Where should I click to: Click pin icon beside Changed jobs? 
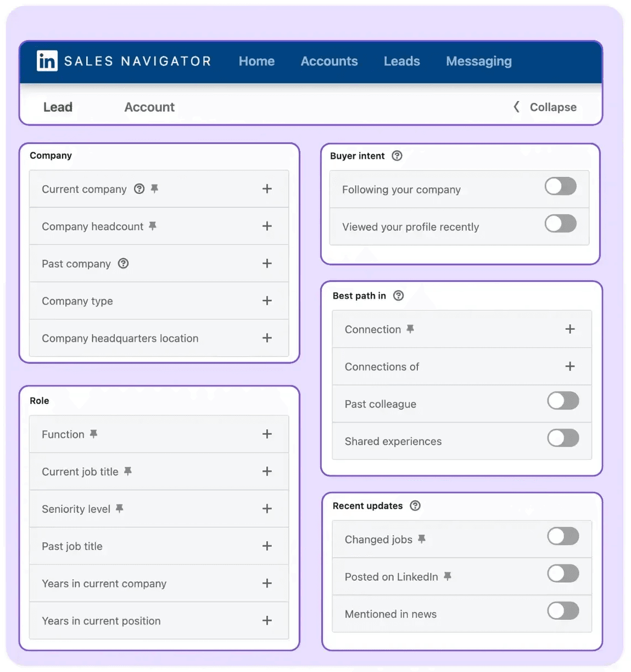[x=422, y=539]
